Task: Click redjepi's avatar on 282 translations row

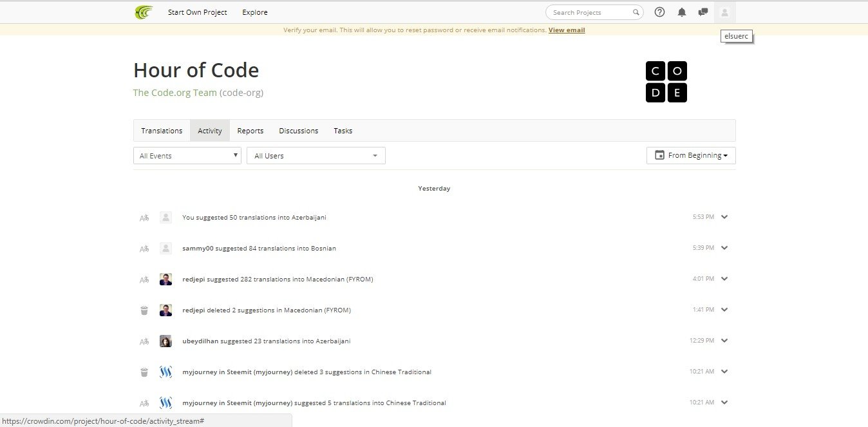Action: point(165,279)
